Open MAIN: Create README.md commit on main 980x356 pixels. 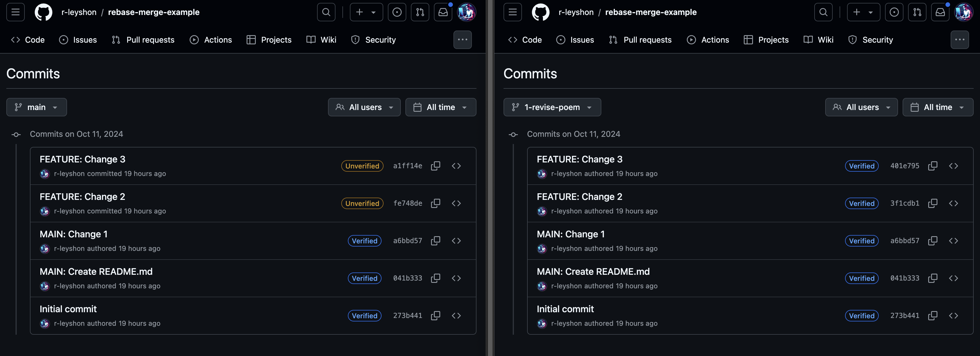pos(96,272)
